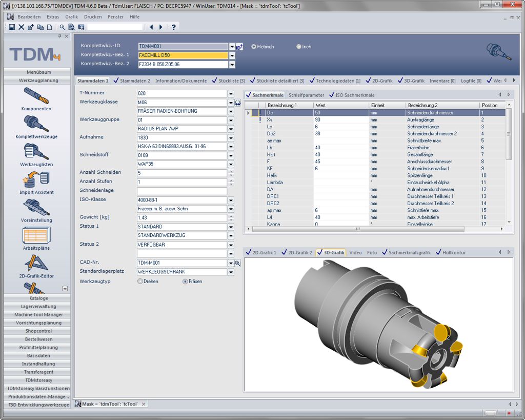Click the ID generate icon beside Komplettwkz.-ID

click(x=239, y=47)
